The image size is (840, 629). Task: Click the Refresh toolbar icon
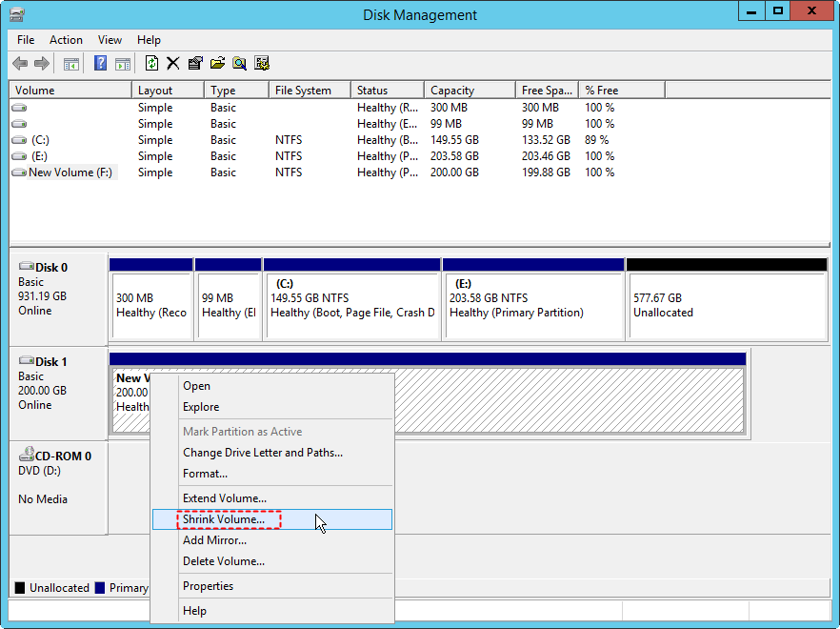click(x=151, y=64)
